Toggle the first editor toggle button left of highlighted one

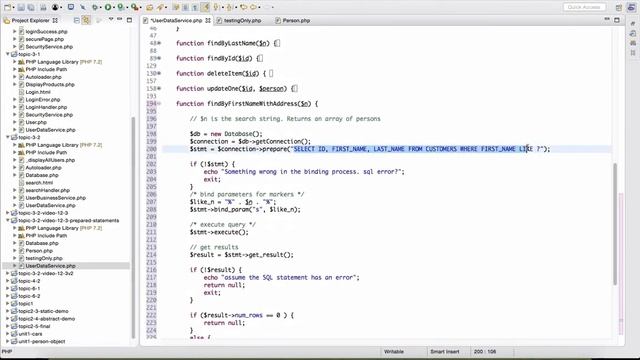click(x=176, y=7)
